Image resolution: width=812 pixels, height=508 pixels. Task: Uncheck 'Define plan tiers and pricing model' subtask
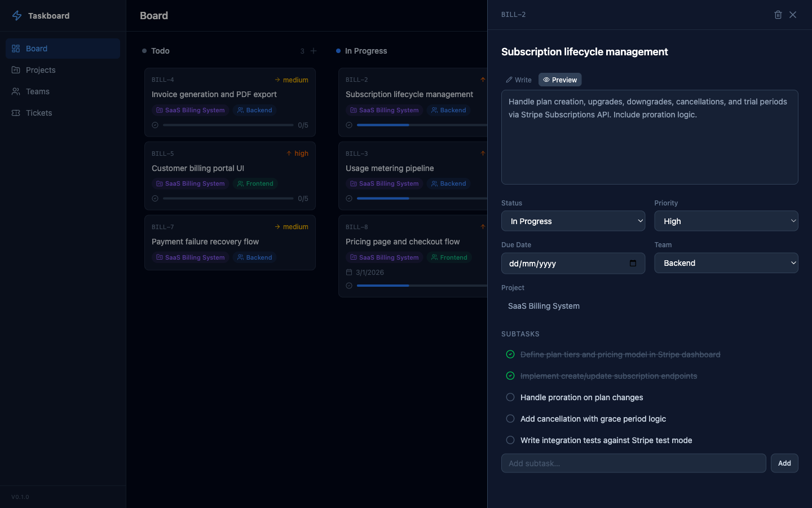click(x=510, y=354)
